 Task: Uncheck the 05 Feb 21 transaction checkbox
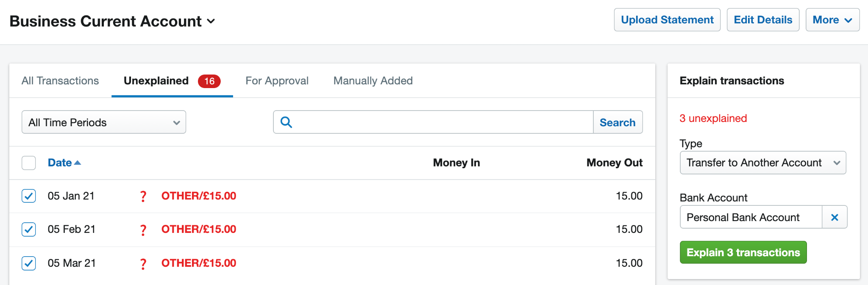(x=29, y=230)
